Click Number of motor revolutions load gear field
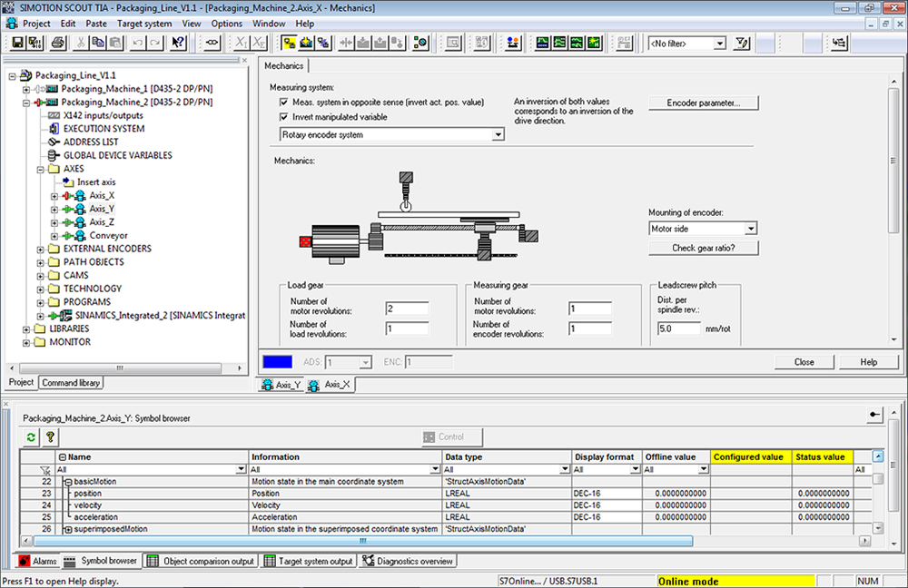 (x=407, y=309)
